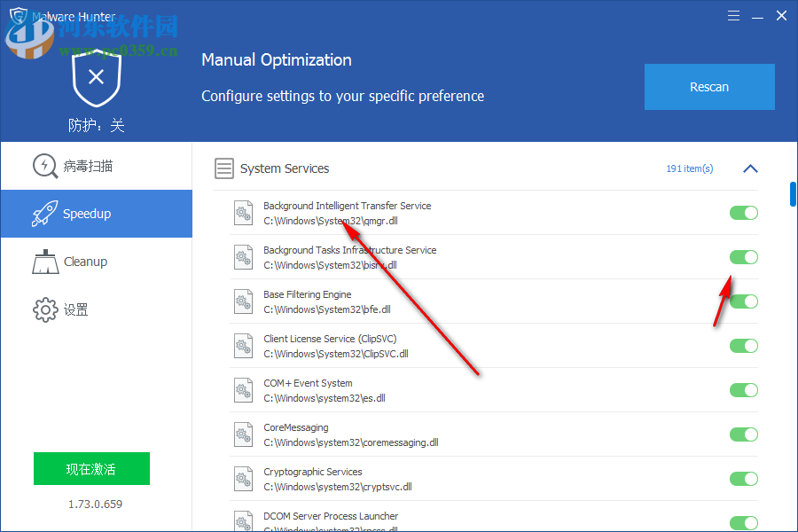798x532 pixels.
Task: Select the Speedup rocket icon
Action: (44, 213)
